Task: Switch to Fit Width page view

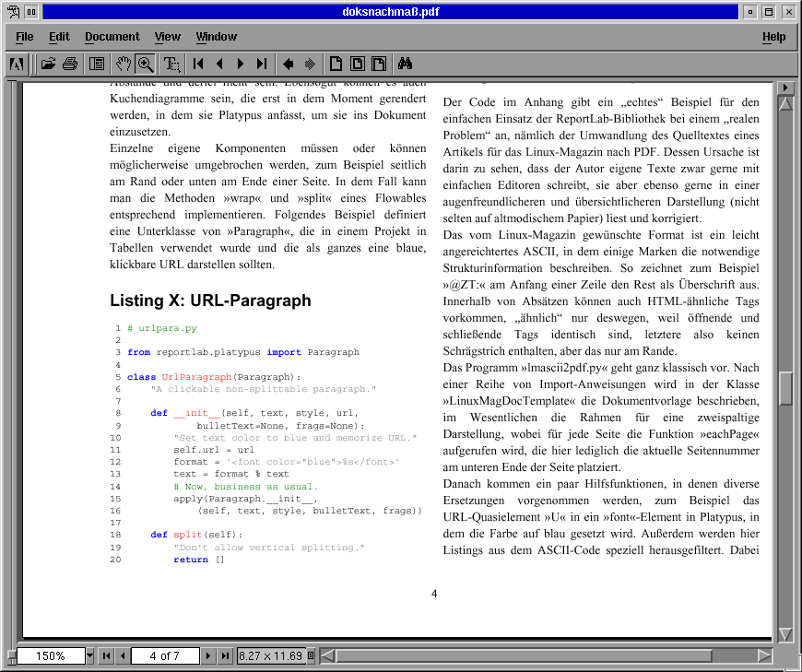Action: [376, 65]
